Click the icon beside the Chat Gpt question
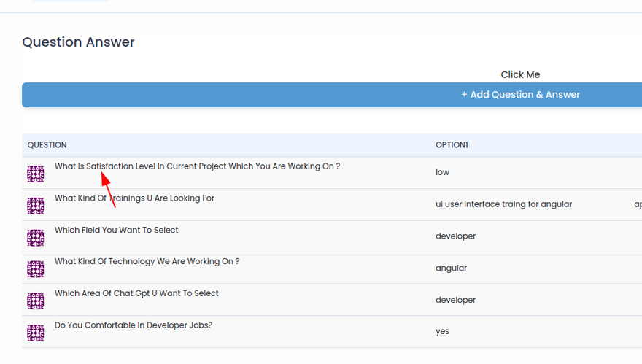This screenshot has height=364, width=642. click(35, 301)
